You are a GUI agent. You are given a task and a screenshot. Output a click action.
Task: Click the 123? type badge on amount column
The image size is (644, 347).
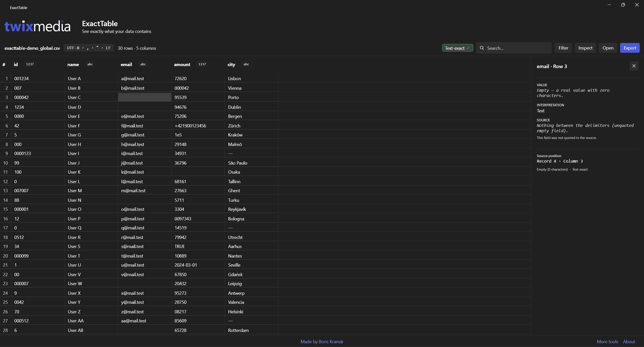(x=202, y=64)
